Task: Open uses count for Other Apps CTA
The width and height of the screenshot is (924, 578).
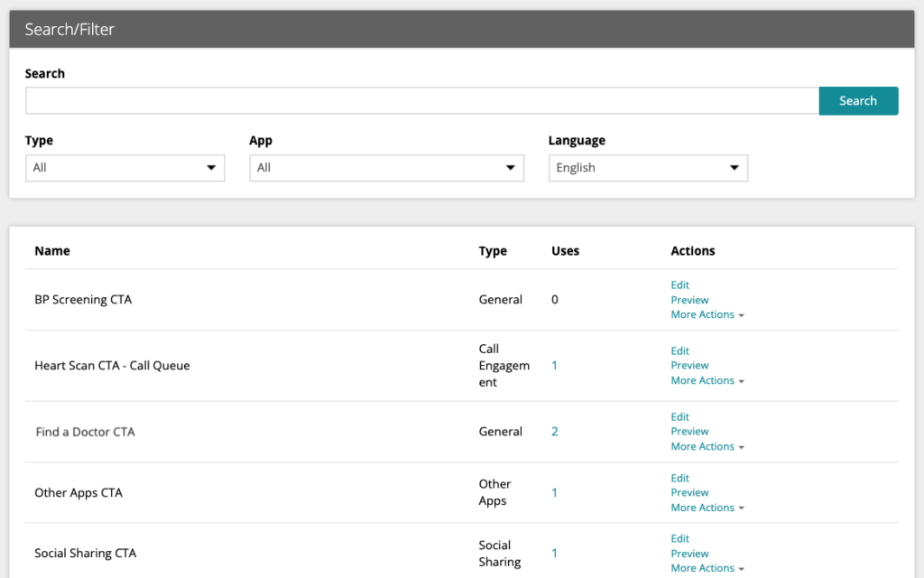Action: tap(555, 493)
